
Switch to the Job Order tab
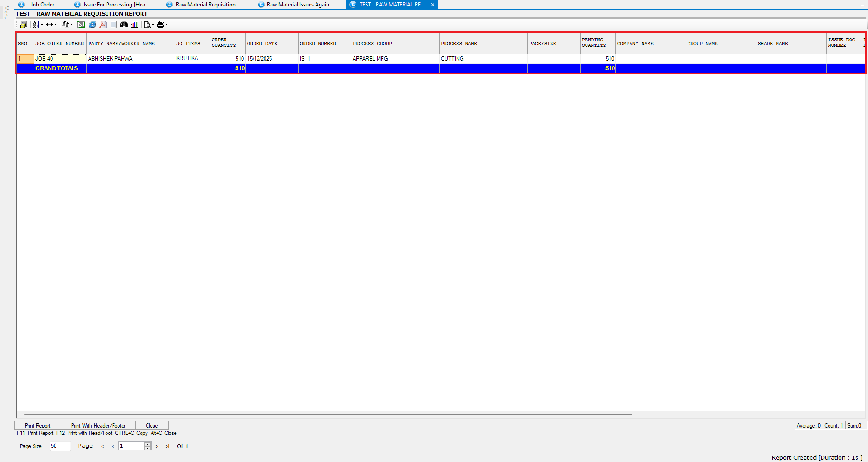click(42, 5)
